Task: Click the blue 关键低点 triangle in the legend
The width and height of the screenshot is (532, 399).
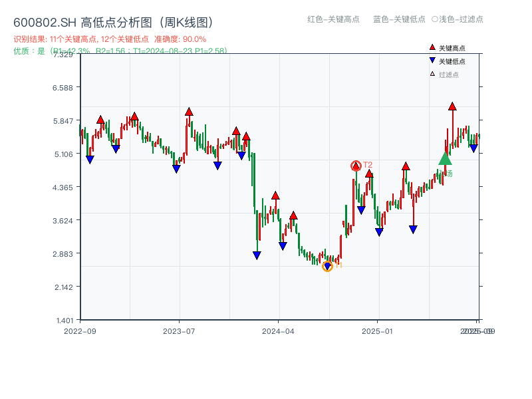Action: pyautogui.click(x=432, y=60)
